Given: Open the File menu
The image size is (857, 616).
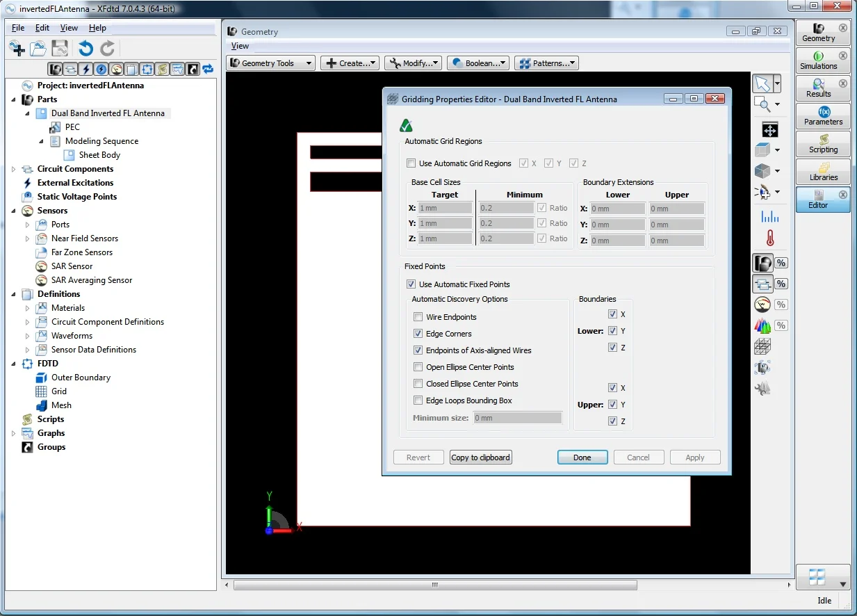Looking at the screenshot, I should (x=18, y=28).
